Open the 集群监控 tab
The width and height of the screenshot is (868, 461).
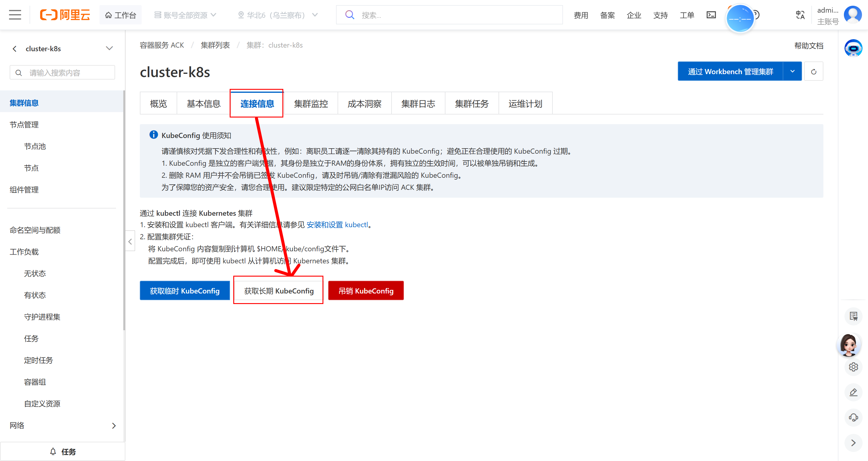click(311, 104)
